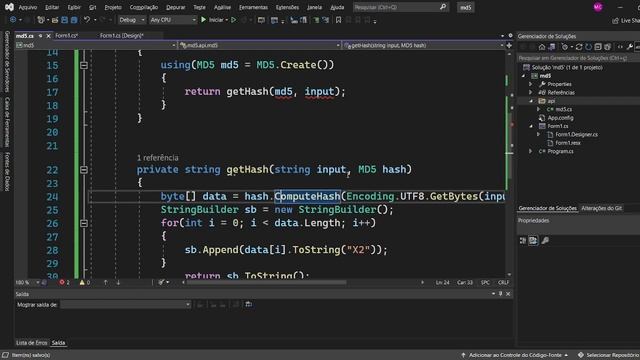Collapse the api folder
The height and width of the screenshot is (360, 640).
531,101
